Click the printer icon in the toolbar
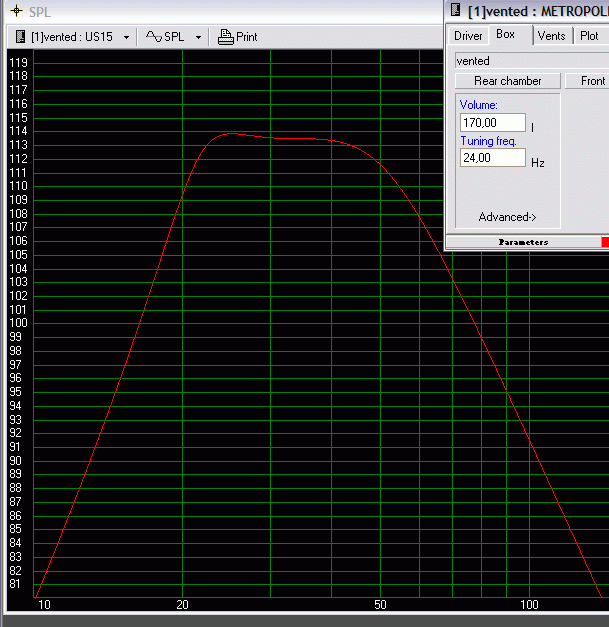 225,37
